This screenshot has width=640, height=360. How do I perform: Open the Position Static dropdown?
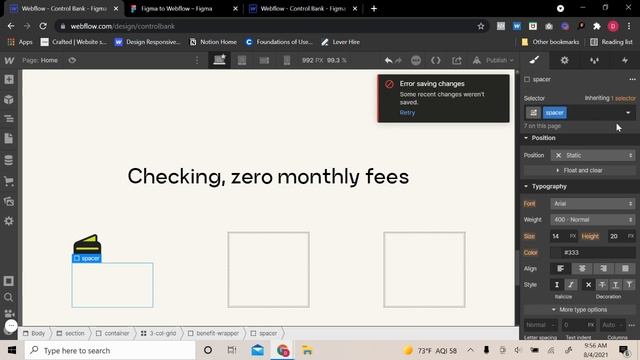[593, 156]
